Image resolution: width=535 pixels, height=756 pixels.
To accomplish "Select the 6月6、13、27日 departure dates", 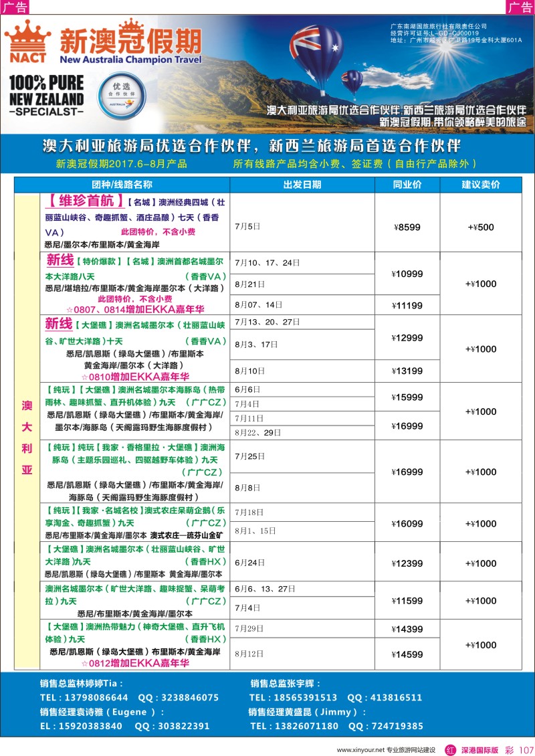I will 265,589.
